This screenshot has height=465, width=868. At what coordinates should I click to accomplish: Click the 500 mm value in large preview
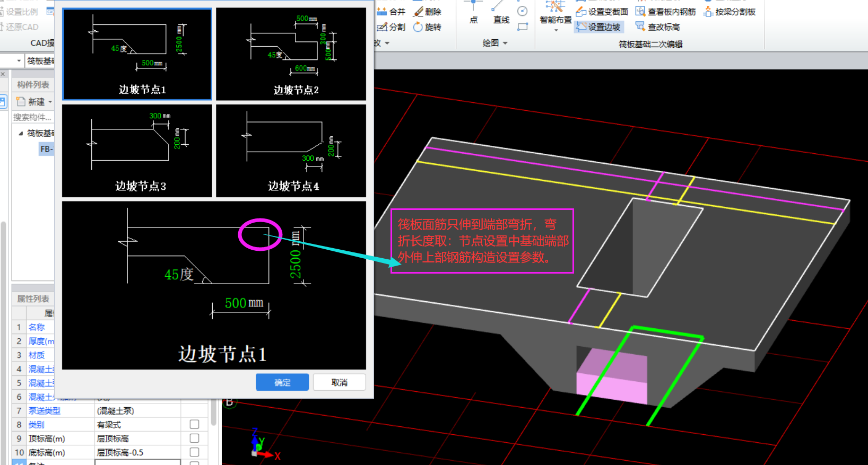click(244, 303)
